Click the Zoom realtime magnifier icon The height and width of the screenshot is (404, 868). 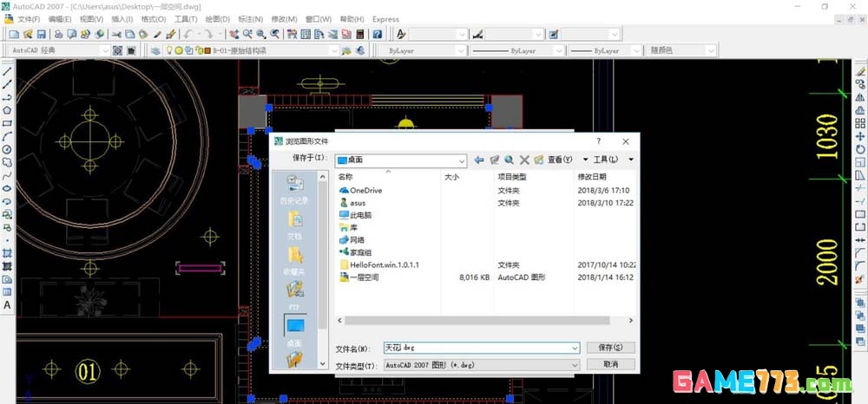(x=247, y=35)
